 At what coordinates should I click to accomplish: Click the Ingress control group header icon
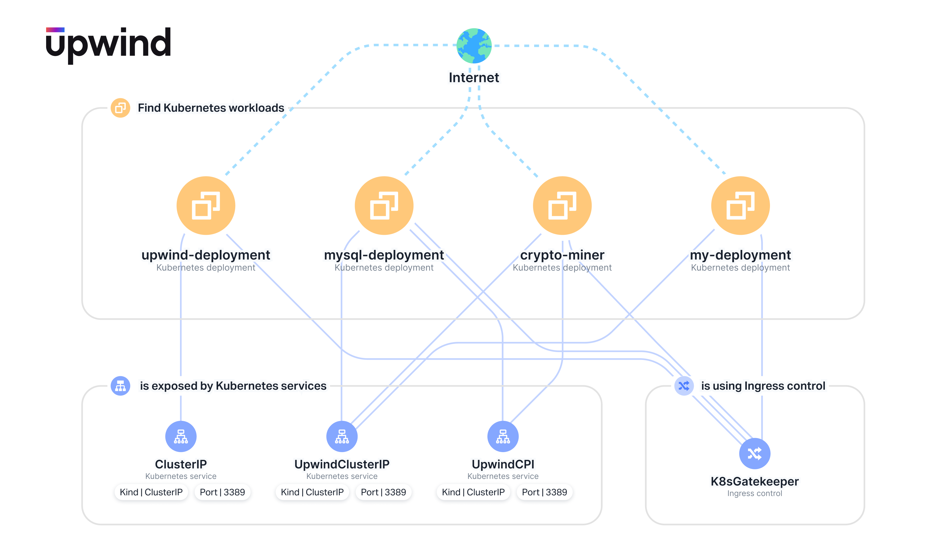pyautogui.click(x=684, y=386)
